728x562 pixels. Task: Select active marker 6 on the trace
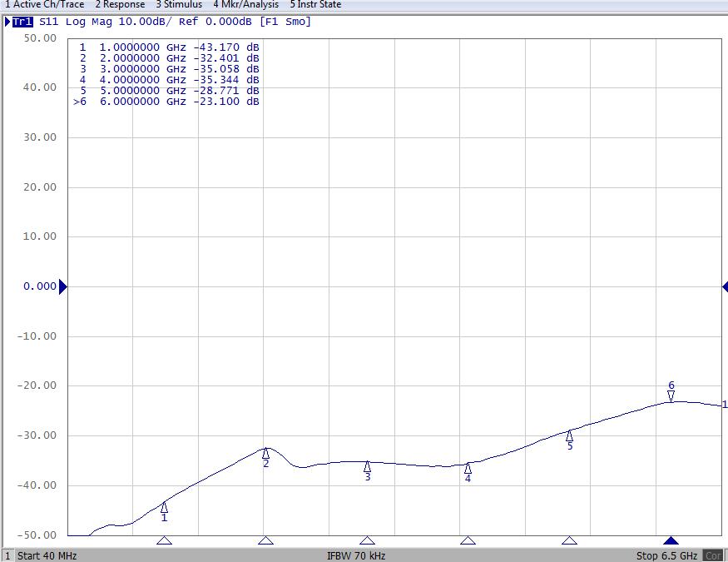pyautogui.click(x=671, y=395)
